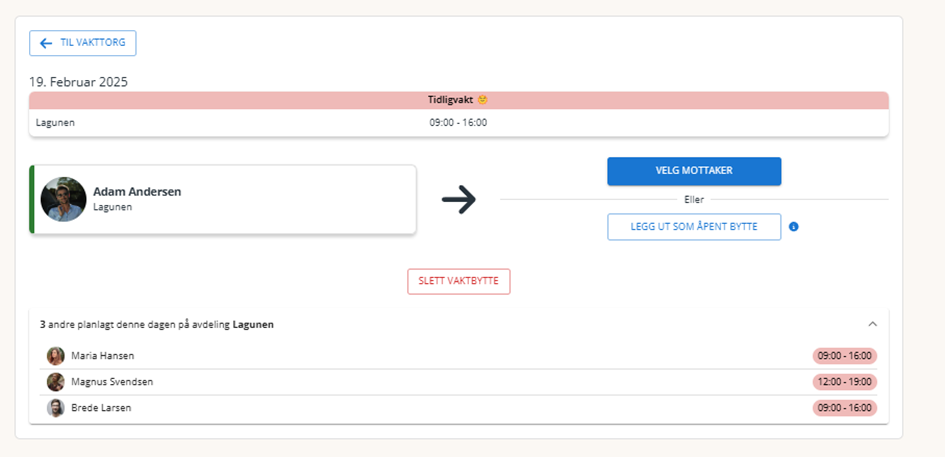
Task: Click the red SLETT VAKTBYTTE button
Action: [459, 282]
